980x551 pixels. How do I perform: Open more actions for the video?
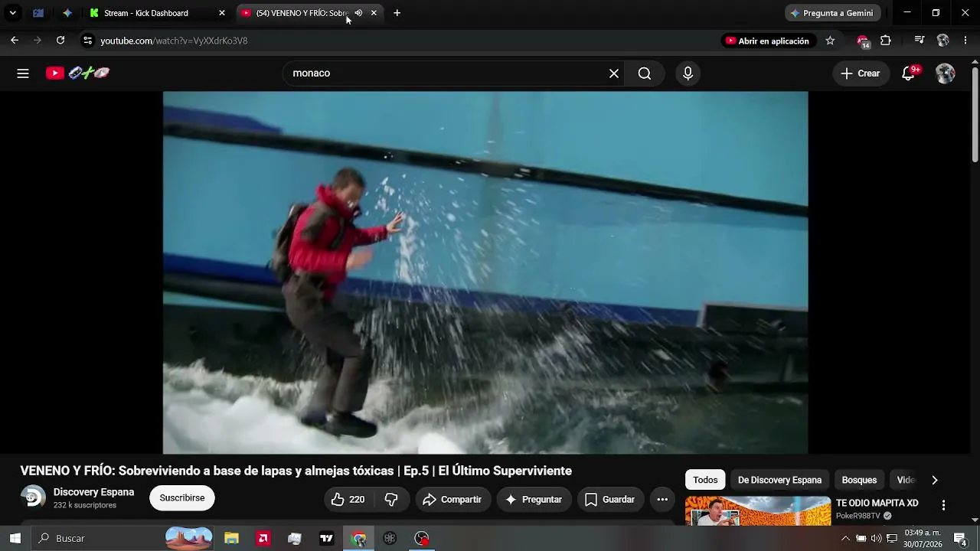coord(662,500)
